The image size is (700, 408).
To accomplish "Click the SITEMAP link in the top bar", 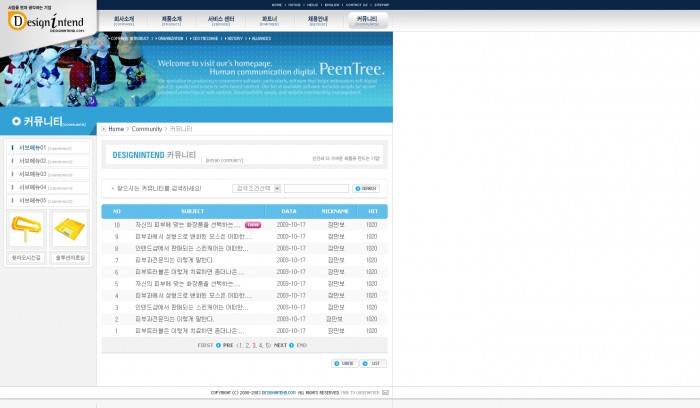I will (382, 5).
